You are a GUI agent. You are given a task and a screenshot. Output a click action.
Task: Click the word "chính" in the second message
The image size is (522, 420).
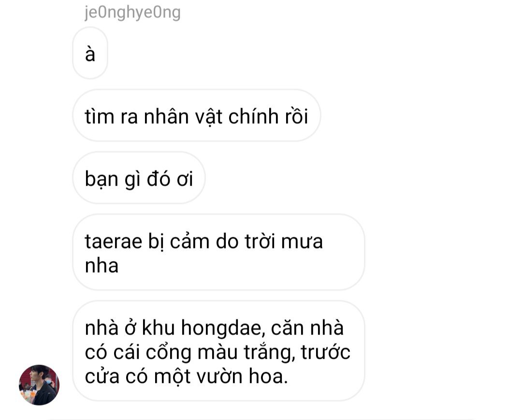253,117
